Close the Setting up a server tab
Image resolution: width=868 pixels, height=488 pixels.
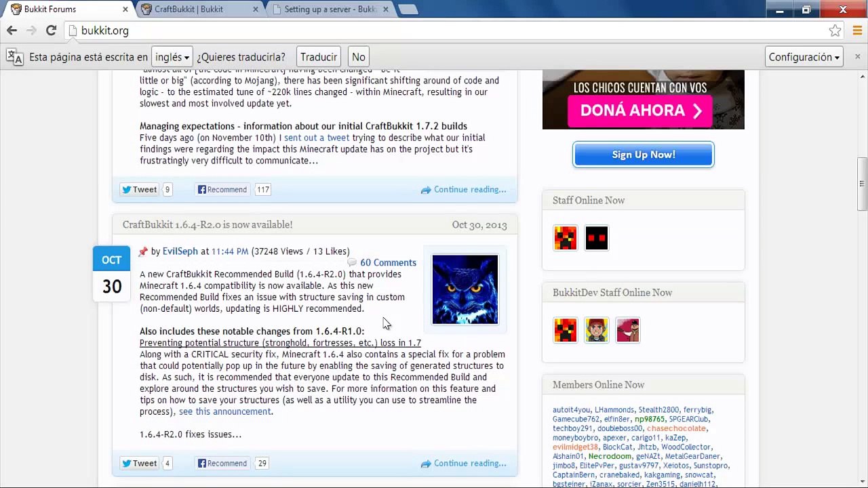[386, 9]
